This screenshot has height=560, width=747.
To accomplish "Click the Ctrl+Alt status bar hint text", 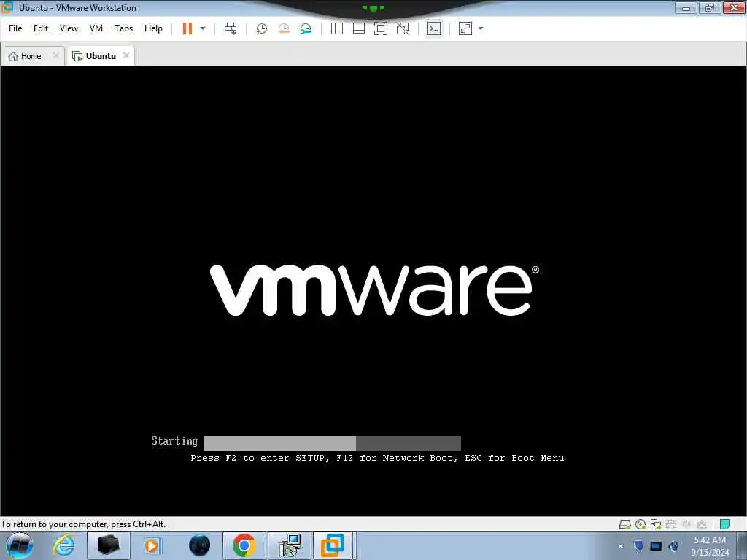I will 83,524.
